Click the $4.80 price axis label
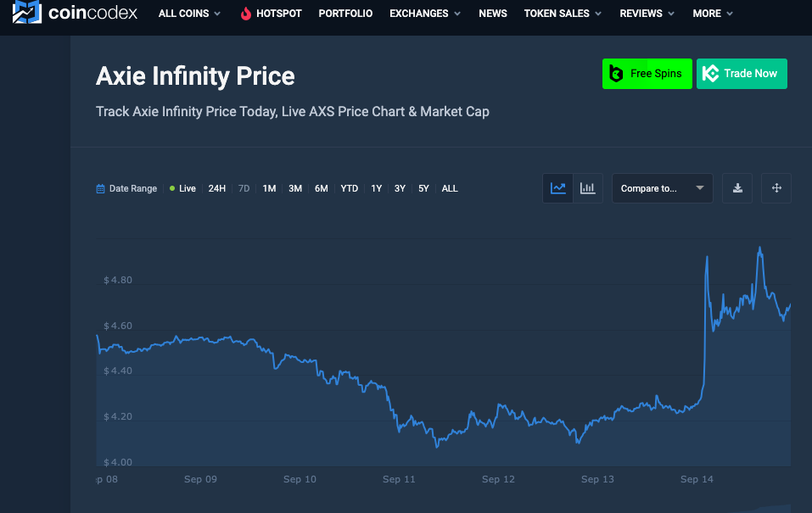This screenshot has width=812, height=513. pos(118,280)
